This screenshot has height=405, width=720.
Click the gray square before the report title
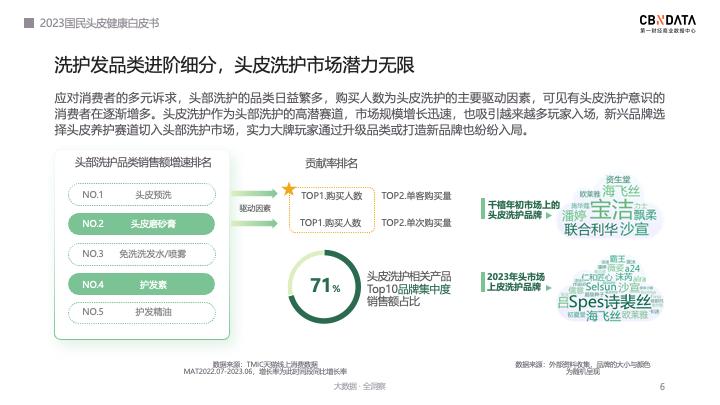tap(29, 23)
